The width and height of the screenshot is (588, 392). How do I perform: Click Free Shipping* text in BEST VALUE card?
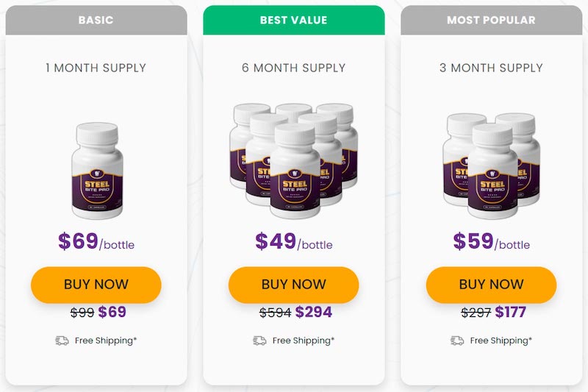coord(304,341)
